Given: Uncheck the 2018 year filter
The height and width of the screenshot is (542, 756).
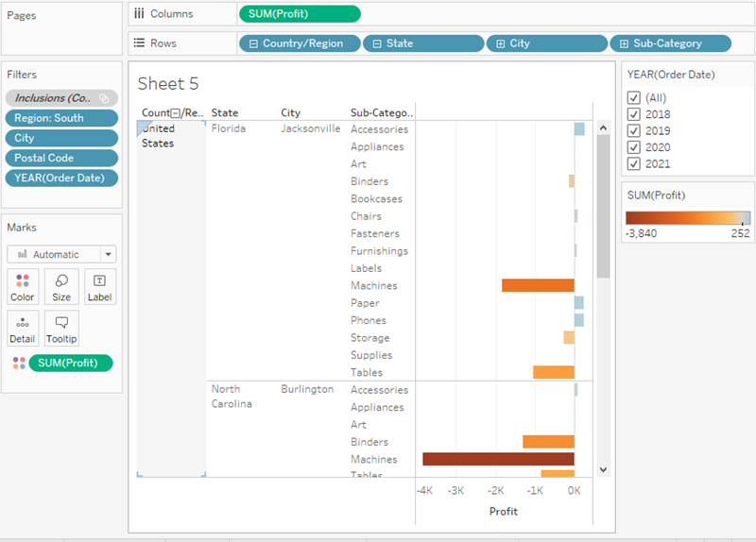Looking at the screenshot, I should pyautogui.click(x=634, y=114).
